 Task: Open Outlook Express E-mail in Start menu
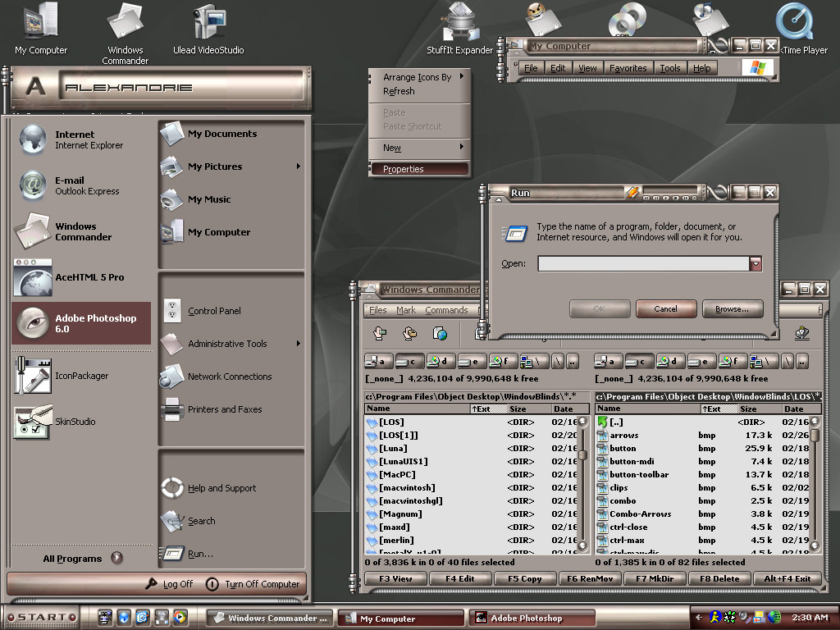[80, 185]
